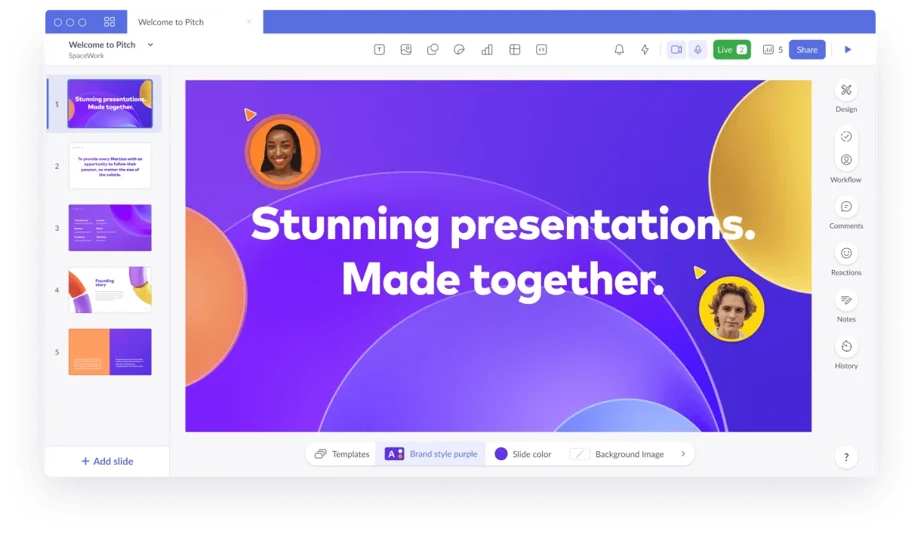Open the Brand style purple selector

pos(431,454)
